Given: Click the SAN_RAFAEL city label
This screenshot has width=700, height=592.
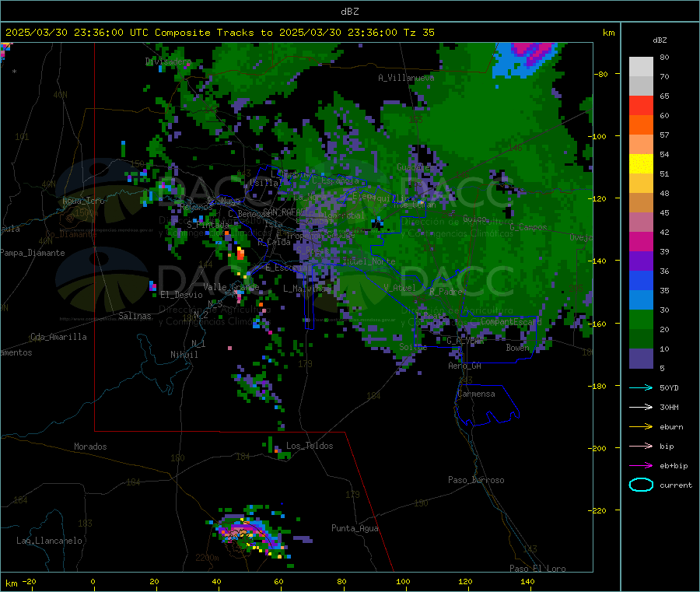Looking at the screenshot, I should [x=285, y=212].
